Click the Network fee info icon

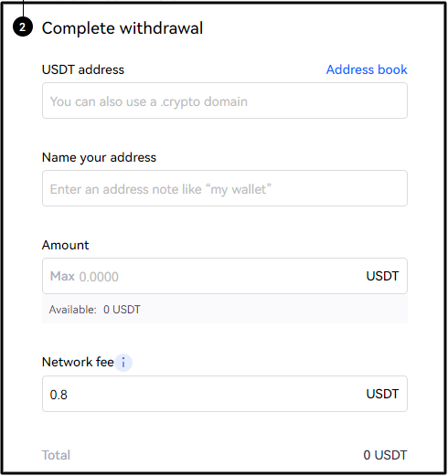pyautogui.click(x=123, y=363)
